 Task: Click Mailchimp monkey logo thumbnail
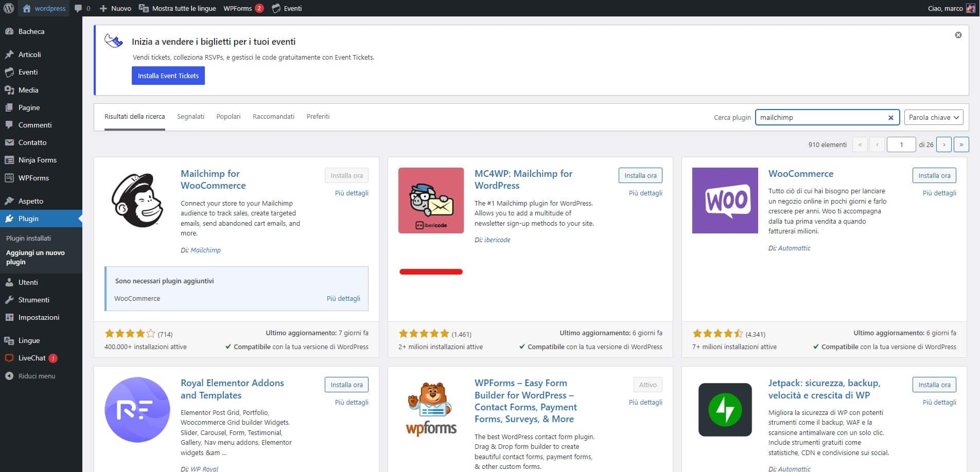137,201
